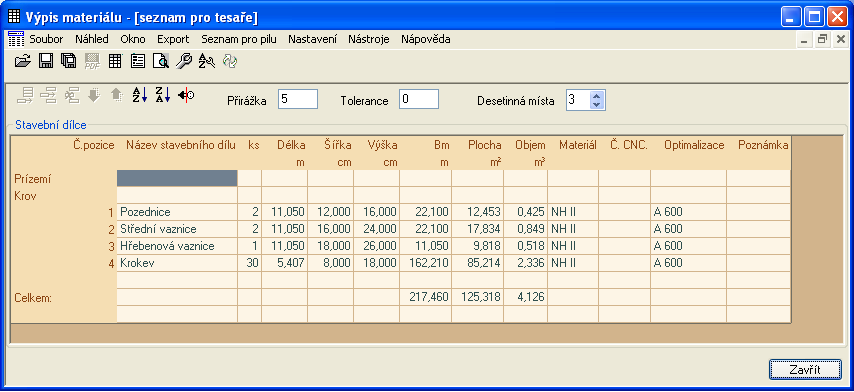The height and width of the screenshot is (392, 854).
Task: Click into the Přirážka input field
Action: (297, 100)
